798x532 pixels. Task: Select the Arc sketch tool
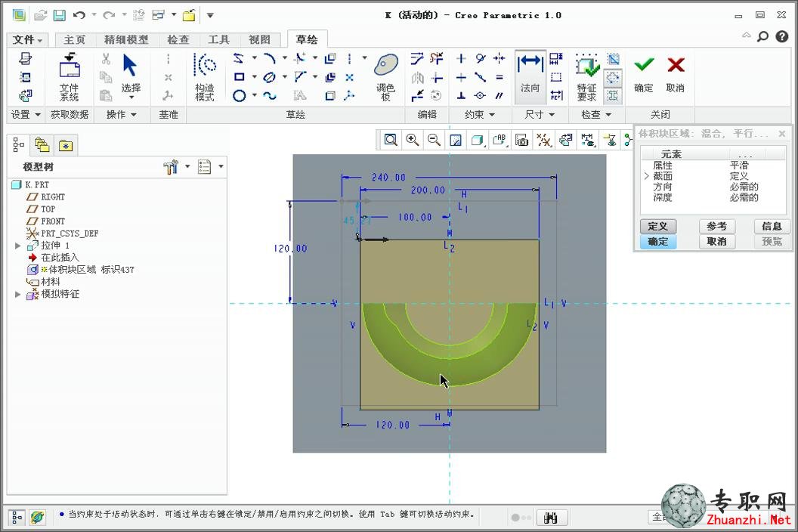pos(270,58)
